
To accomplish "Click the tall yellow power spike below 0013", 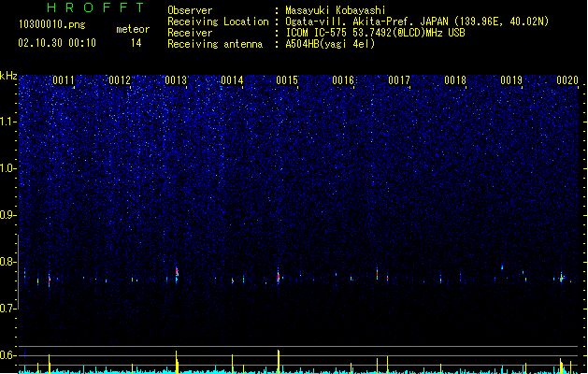I will (x=177, y=362).
